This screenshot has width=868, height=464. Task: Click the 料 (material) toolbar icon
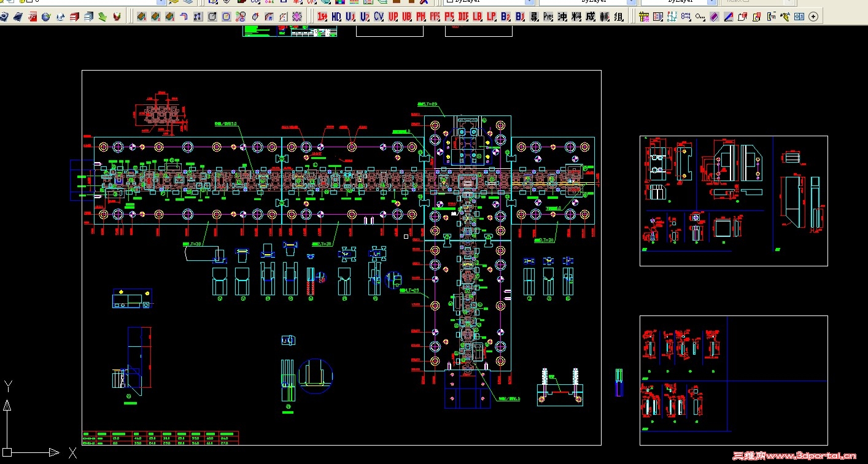[x=577, y=17]
